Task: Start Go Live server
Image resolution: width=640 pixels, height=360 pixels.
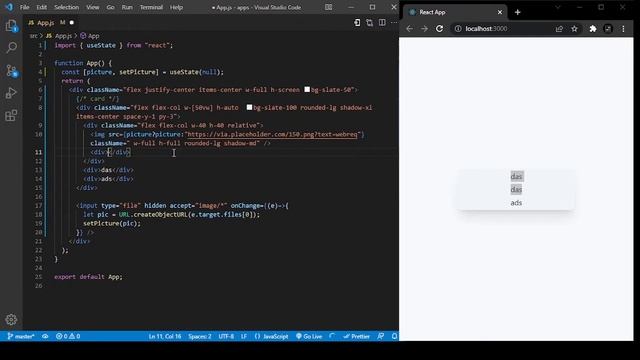Action: pos(309,336)
